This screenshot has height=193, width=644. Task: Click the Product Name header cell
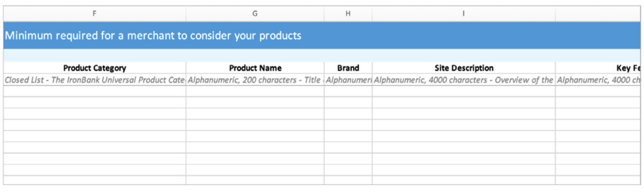255,68
